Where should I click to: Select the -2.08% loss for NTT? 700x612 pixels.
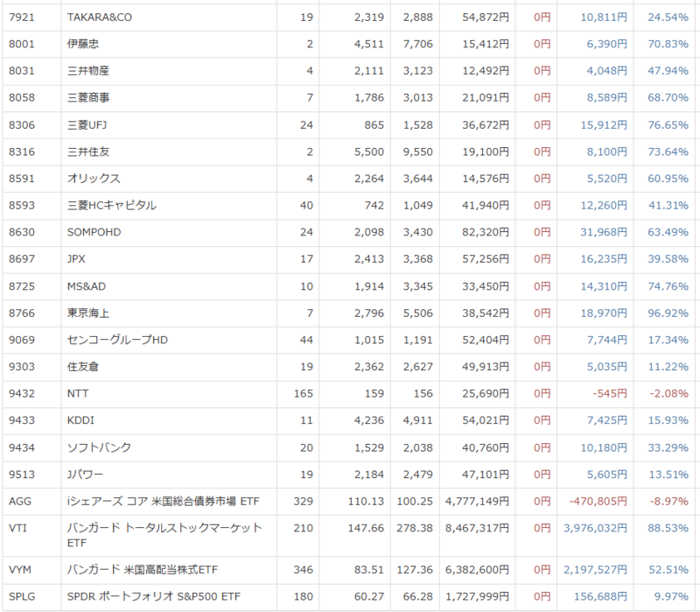669,394
